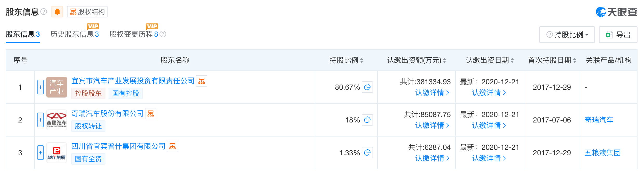Open pie chart icon beside 80.67%
This screenshot has height=175, width=644.
pos(367,87)
